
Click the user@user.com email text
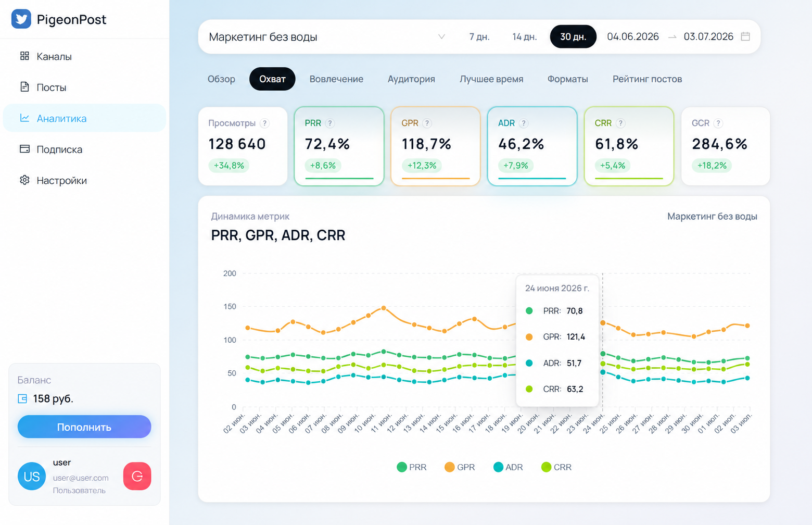pos(81,478)
